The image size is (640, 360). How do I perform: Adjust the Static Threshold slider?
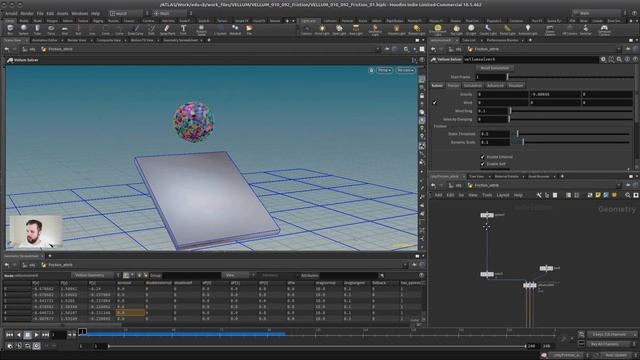[571, 134]
